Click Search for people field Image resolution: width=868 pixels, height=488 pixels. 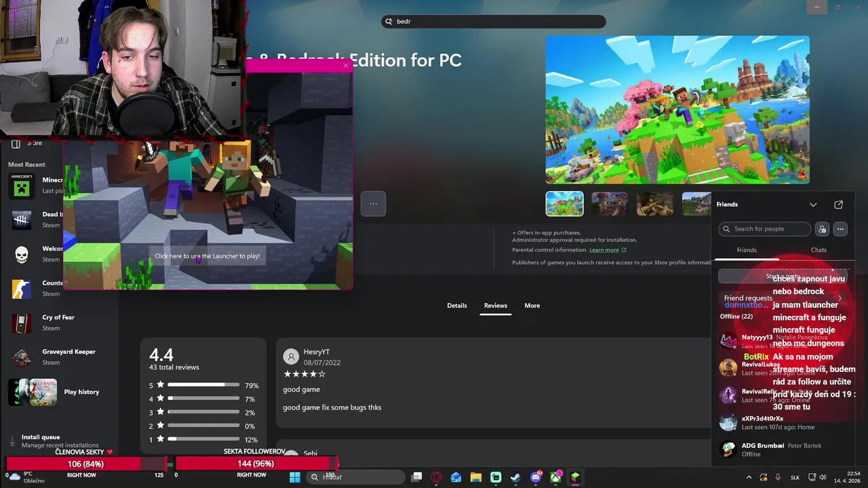765,229
